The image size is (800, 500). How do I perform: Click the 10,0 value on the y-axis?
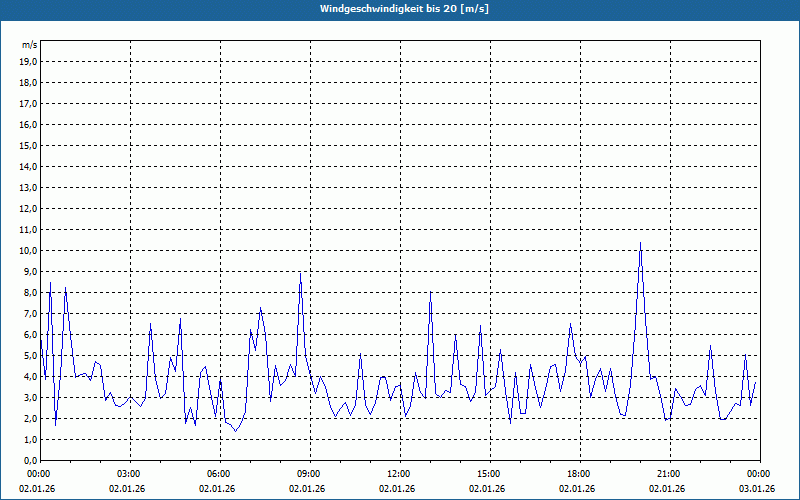coord(29,250)
